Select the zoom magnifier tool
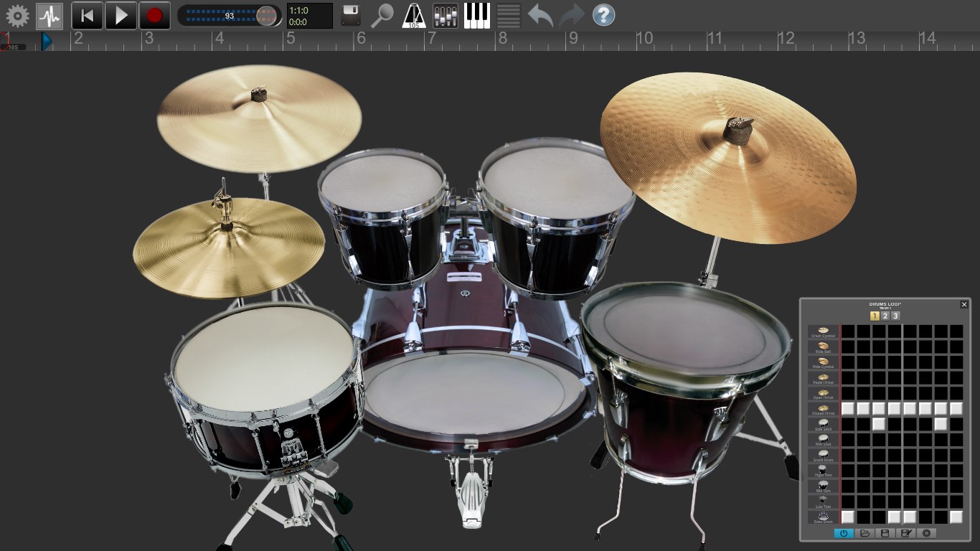 coord(382,14)
